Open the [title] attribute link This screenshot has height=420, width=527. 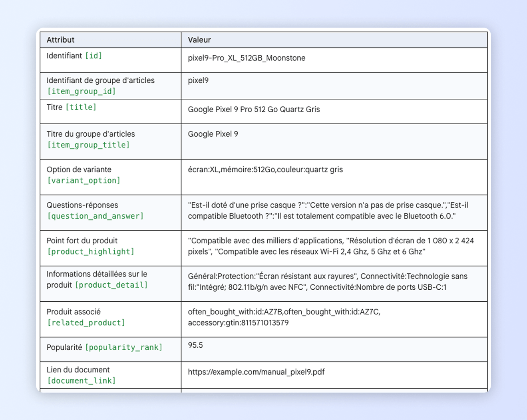[81, 107]
